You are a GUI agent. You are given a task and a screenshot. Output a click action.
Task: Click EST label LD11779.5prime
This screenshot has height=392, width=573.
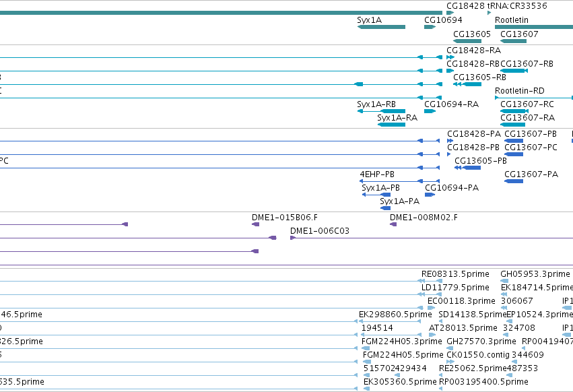(x=455, y=288)
